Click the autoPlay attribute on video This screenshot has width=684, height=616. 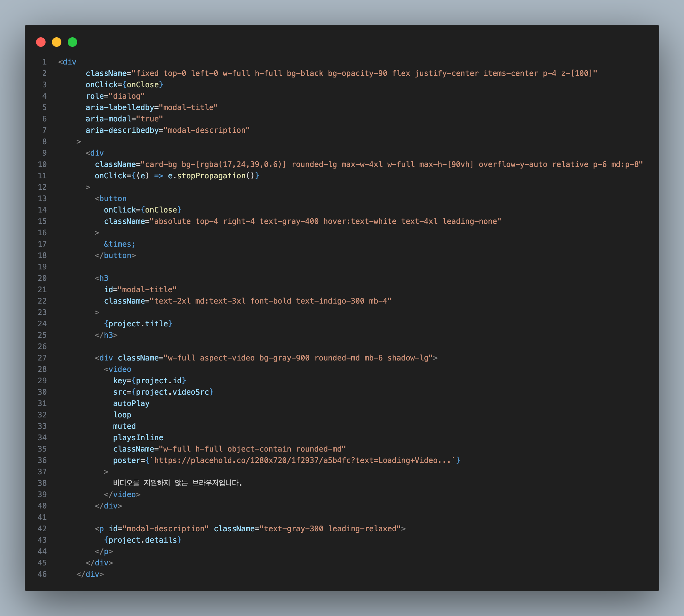click(131, 403)
